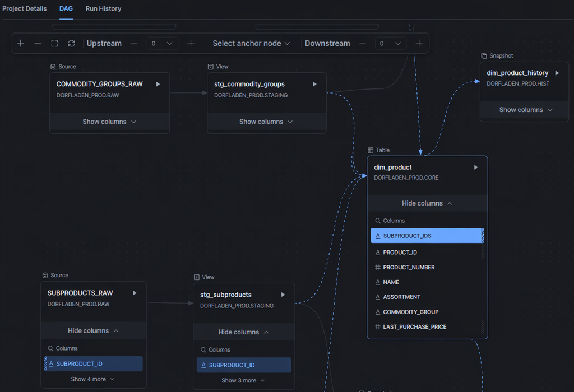Collapse columns on stg_subproducts view
The width and height of the screenshot is (574, 392).
(244, 332)
